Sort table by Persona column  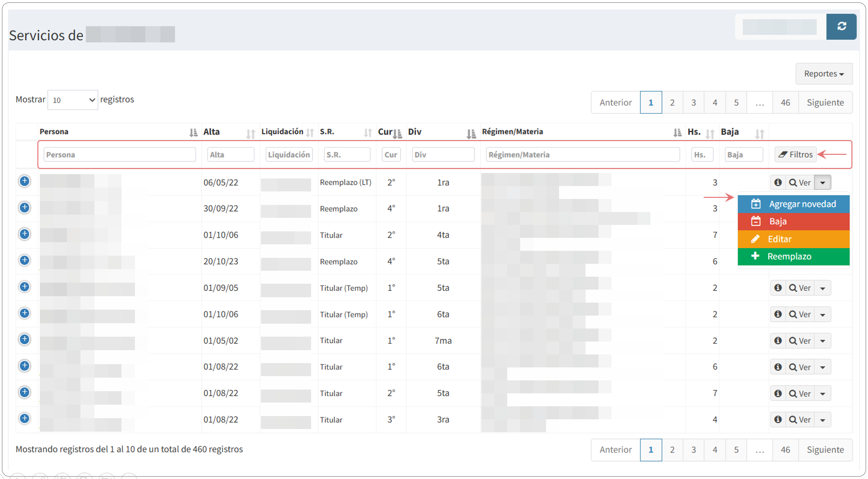[193, 133]
